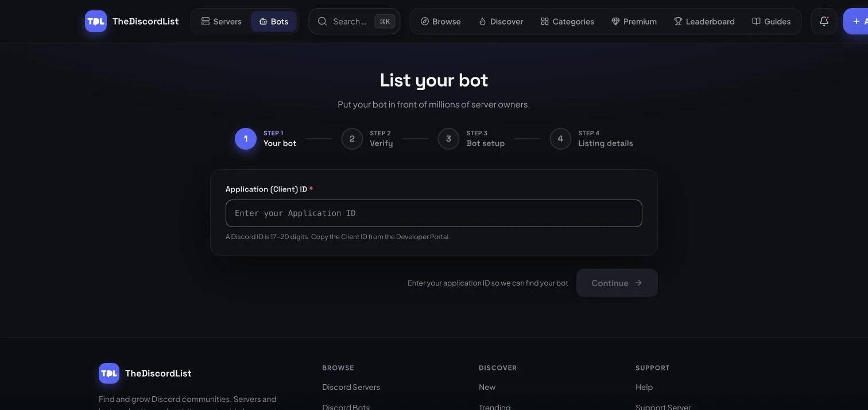The height and width of the screenshot is (410, 868).
Task: Click the BROWSE footer heading
Action: tap(338, 368)
